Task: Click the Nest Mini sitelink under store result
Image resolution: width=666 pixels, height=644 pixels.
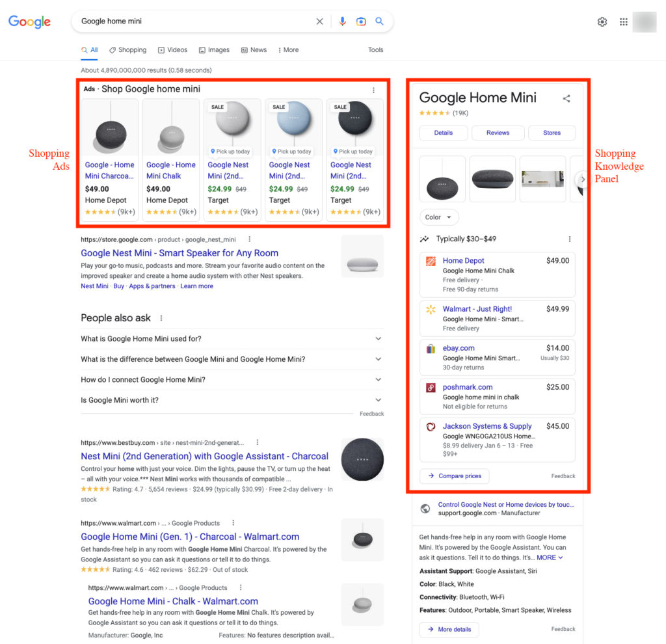Action: [x=94, y=286]
